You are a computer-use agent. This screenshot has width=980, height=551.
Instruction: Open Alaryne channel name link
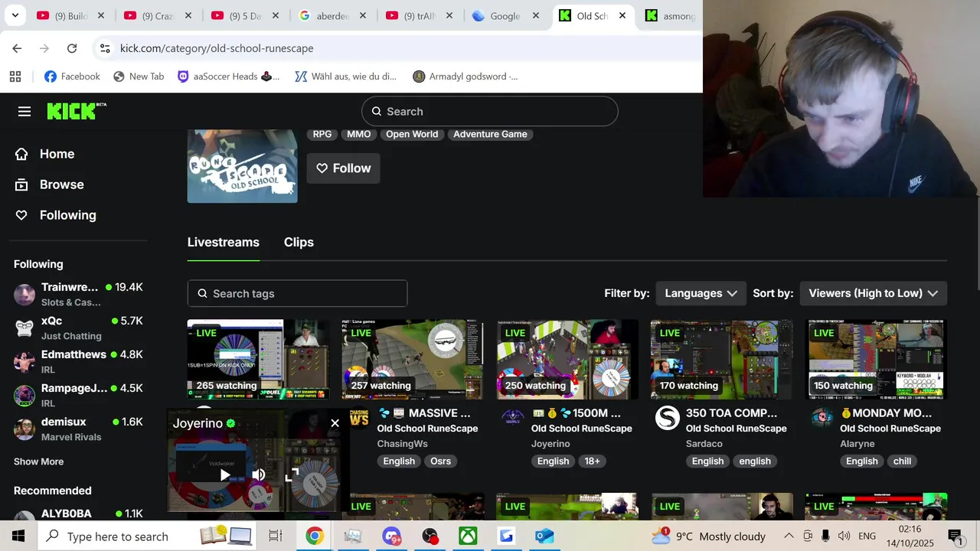(857, 444)
